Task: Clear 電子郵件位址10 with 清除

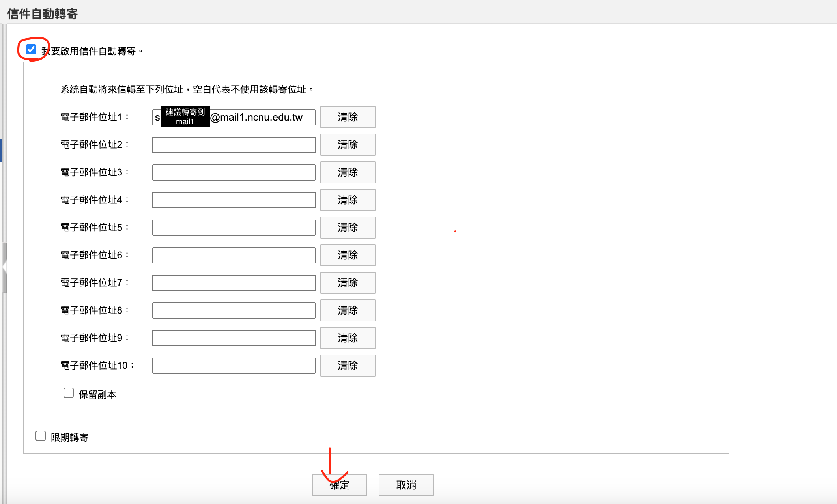Action: (x=348, y=366)
